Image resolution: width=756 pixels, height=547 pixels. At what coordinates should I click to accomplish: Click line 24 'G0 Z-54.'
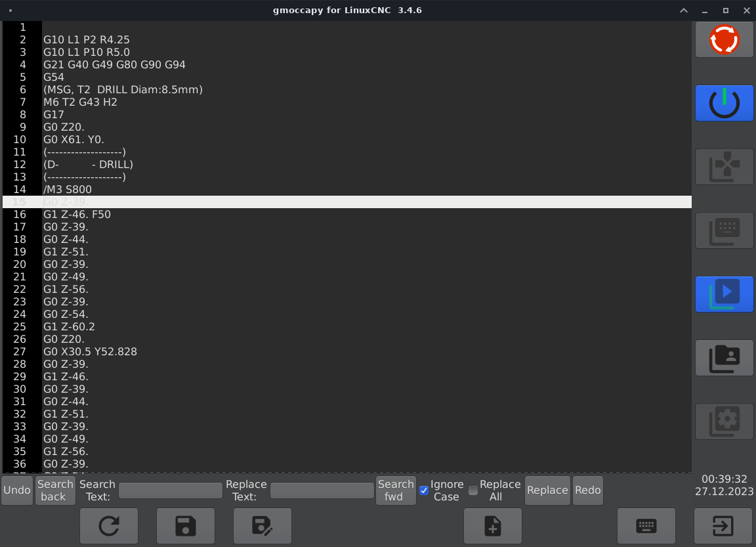point(66,315)
